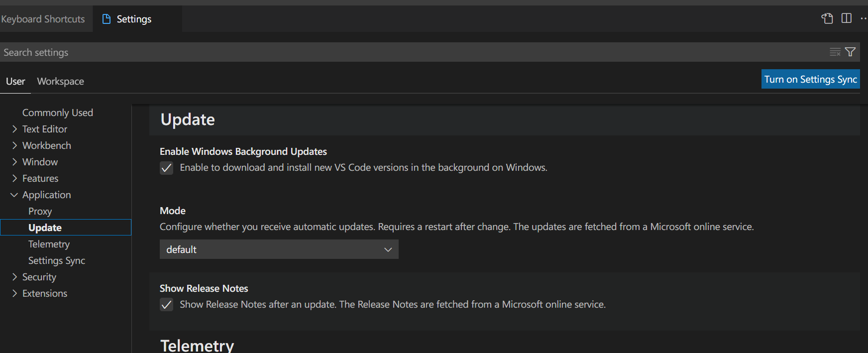Open the settings filter icon
This screenshot has width=868, height=353.
[850, 52]
